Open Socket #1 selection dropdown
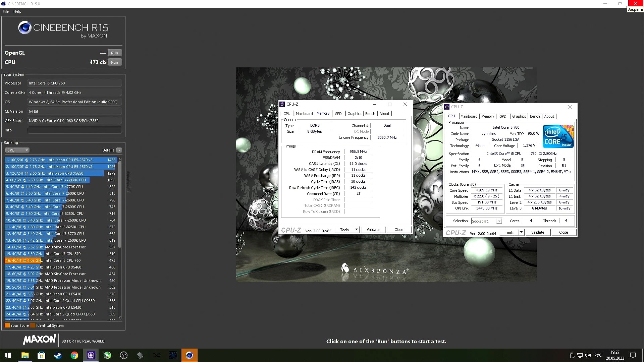644x362 pixels. click(x=486, y=221)
